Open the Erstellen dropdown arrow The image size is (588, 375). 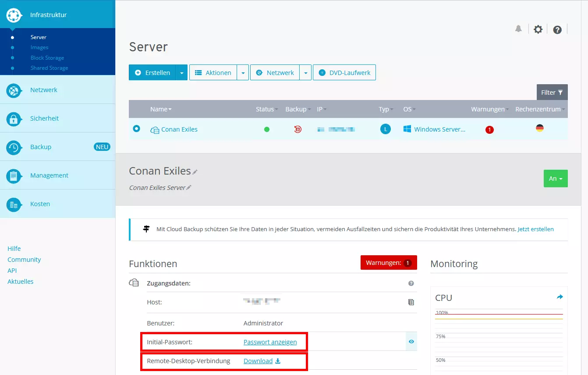click(x=181, y=73)
